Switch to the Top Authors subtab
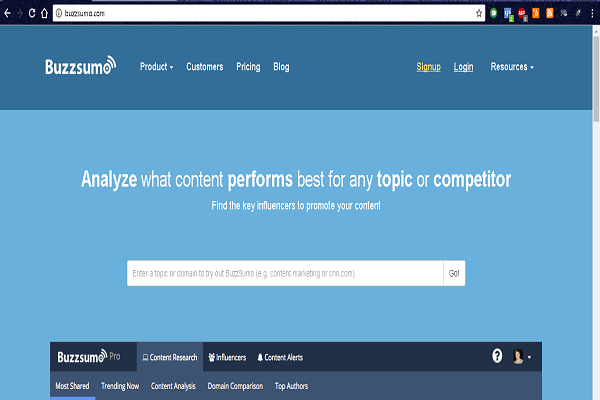The image size is (600, 400). (x=291, y=386)
